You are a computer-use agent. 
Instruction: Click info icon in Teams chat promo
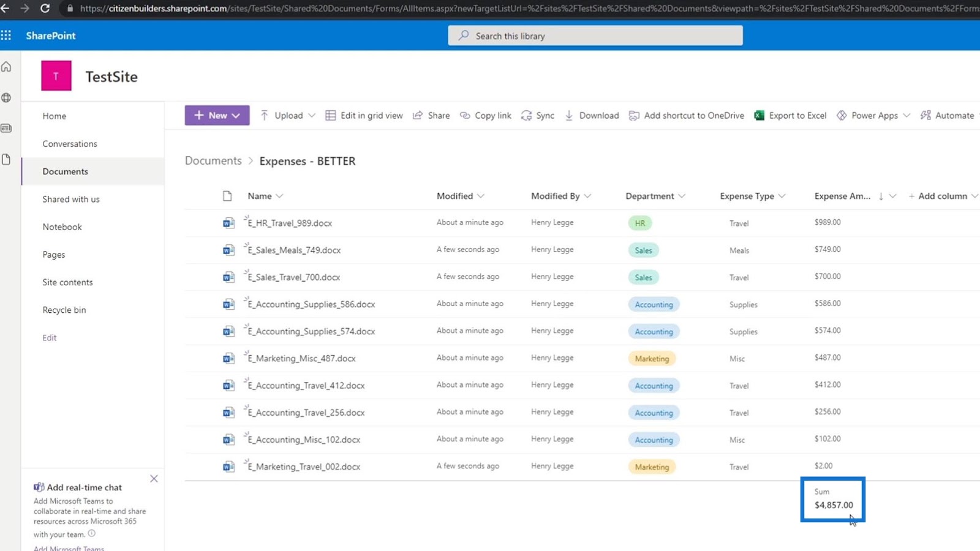(92, 534)
